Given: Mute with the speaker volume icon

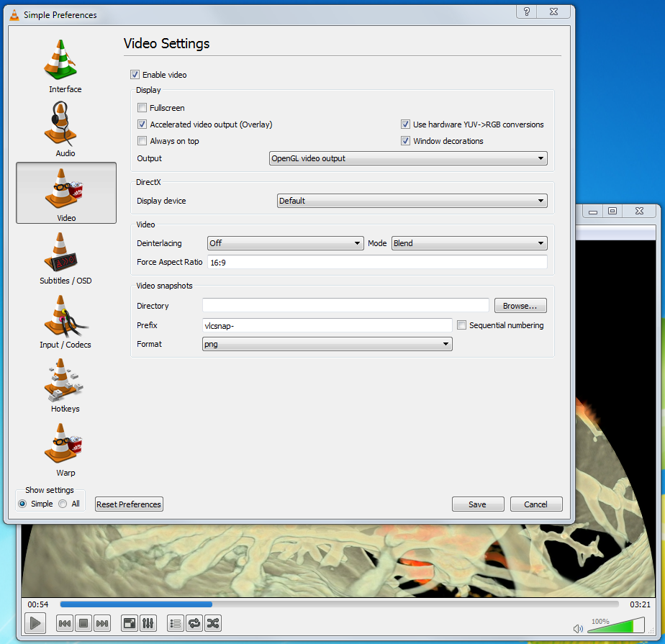Looking at the screenshot, I should 578,628.
